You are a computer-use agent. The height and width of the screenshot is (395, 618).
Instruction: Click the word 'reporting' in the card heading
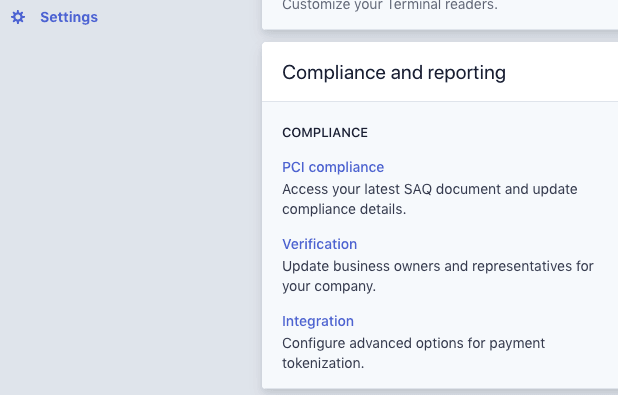(467, 73)
